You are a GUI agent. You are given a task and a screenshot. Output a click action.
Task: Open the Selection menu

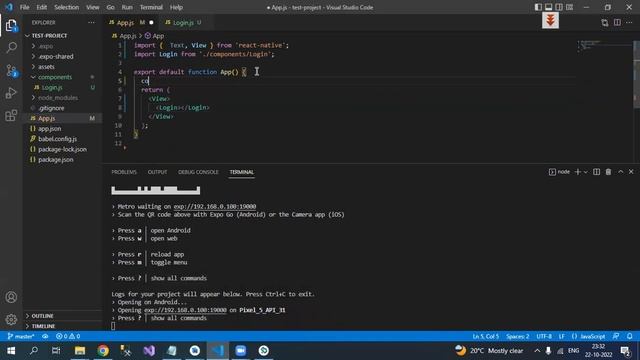pyautogui.click(x=67, y=7)
